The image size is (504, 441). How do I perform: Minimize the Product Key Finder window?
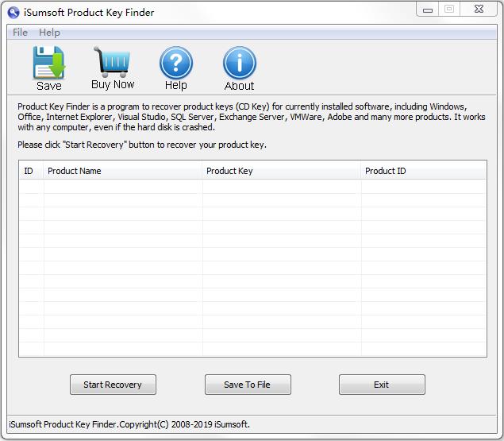[x=427, y=10]
